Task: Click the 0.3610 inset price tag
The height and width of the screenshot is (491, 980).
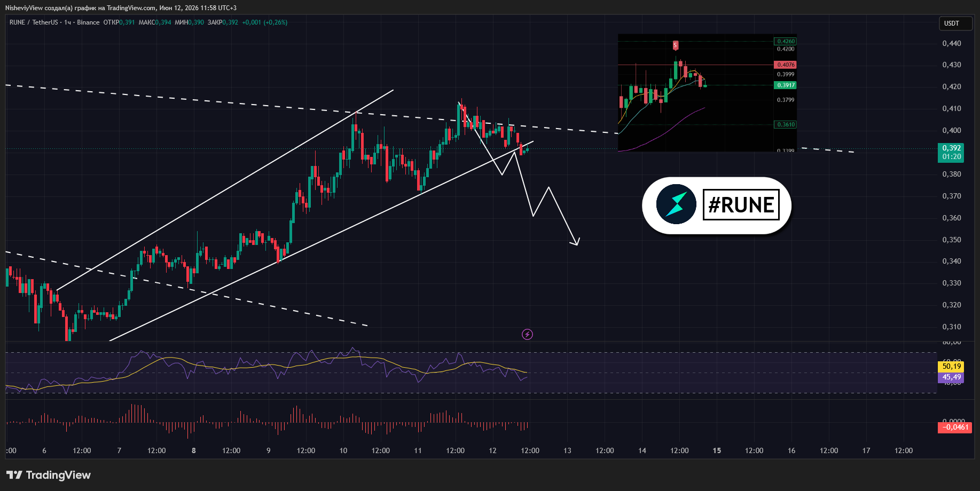Action: point(786,124)
